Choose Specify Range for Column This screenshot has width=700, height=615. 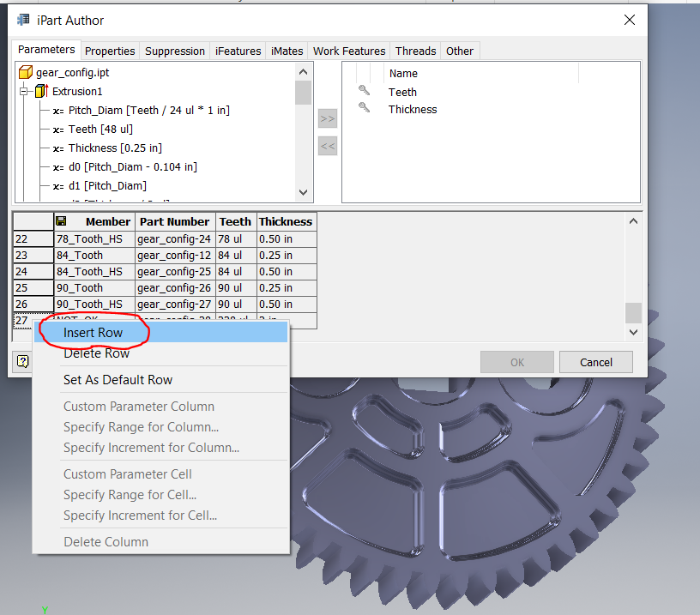pos(161,426)
